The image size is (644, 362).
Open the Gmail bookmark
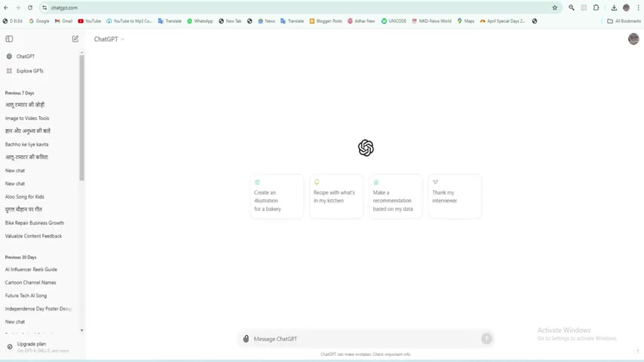point(63,21)
